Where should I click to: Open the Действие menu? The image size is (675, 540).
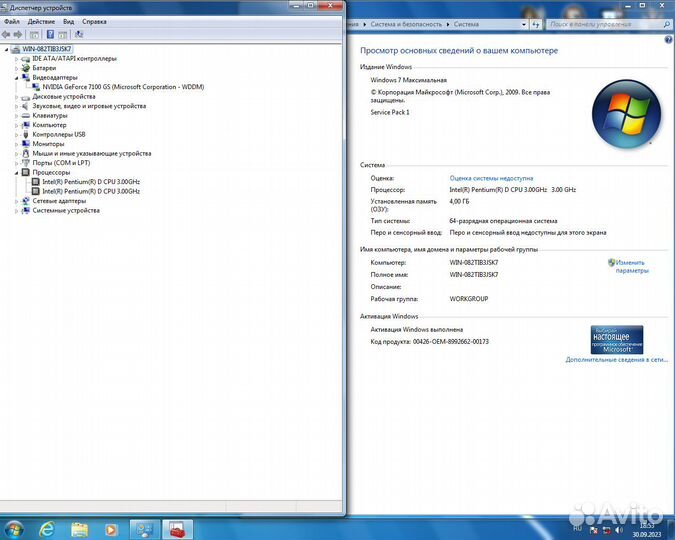41,22
